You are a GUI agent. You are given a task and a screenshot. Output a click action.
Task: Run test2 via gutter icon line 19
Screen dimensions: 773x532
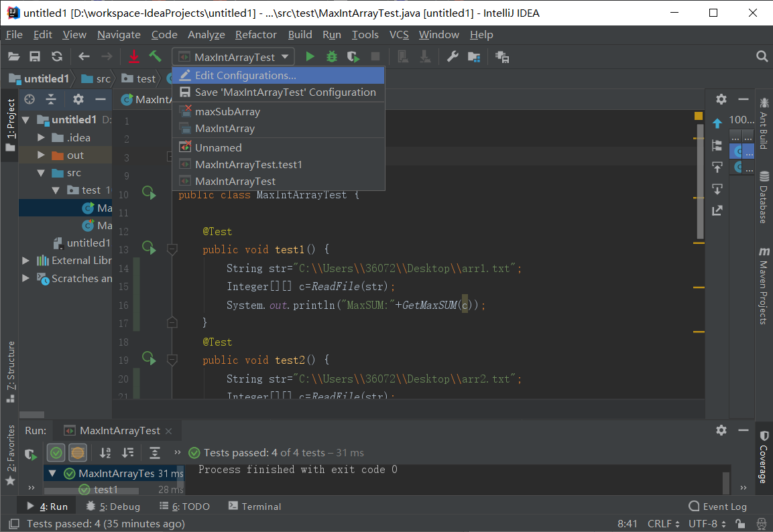tap(149, 358)
